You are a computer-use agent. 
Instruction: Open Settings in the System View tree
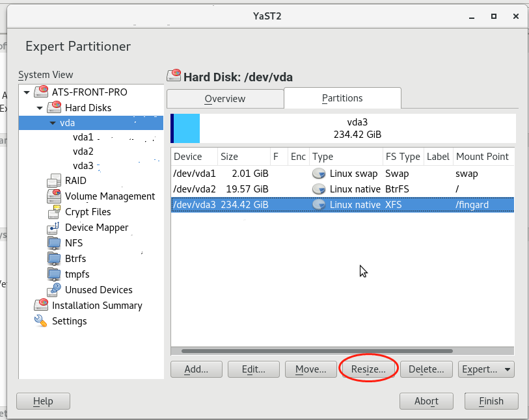[x=69, y=321]
